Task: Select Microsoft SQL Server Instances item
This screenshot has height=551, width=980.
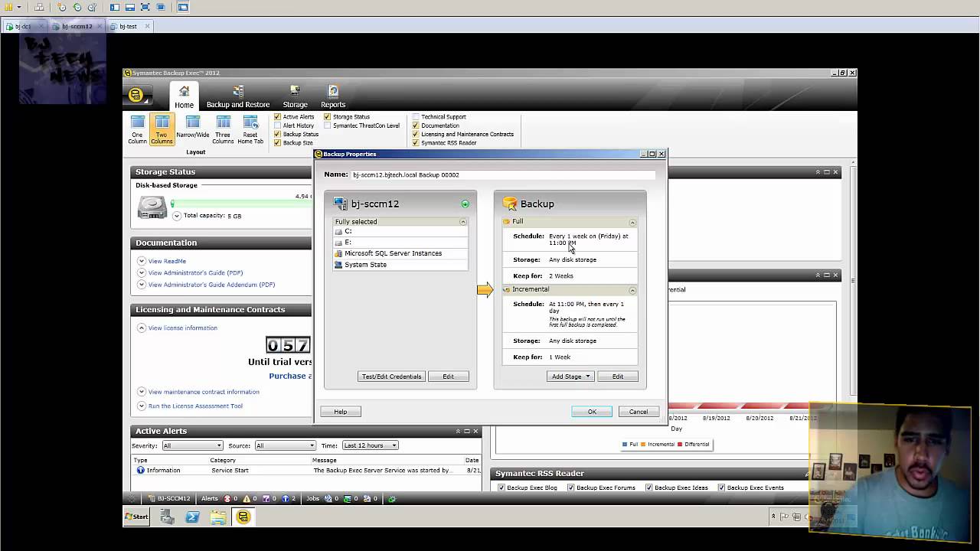Action: (x=400, y=253)
